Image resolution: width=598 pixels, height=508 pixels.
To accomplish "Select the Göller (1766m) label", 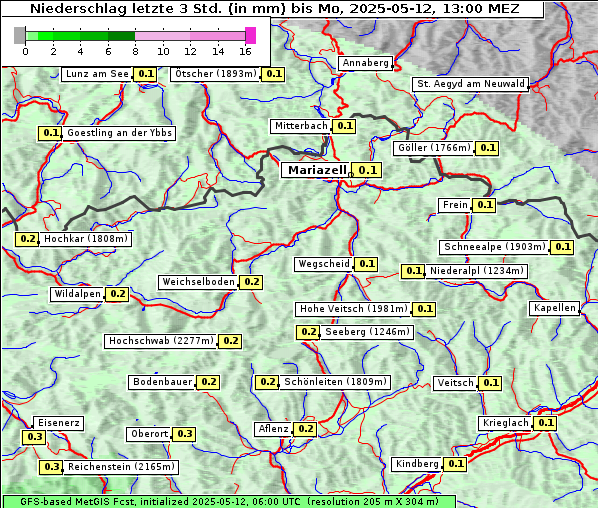I will coord(434,148).
